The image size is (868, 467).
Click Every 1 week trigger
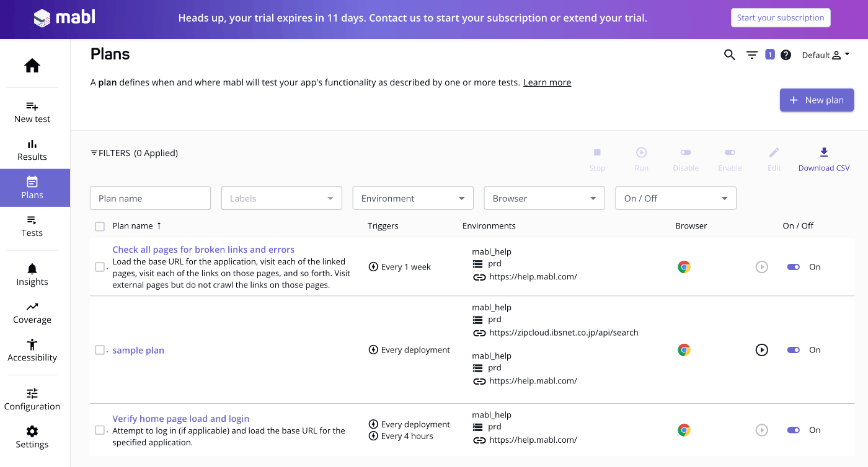click(x=400, y=267)
